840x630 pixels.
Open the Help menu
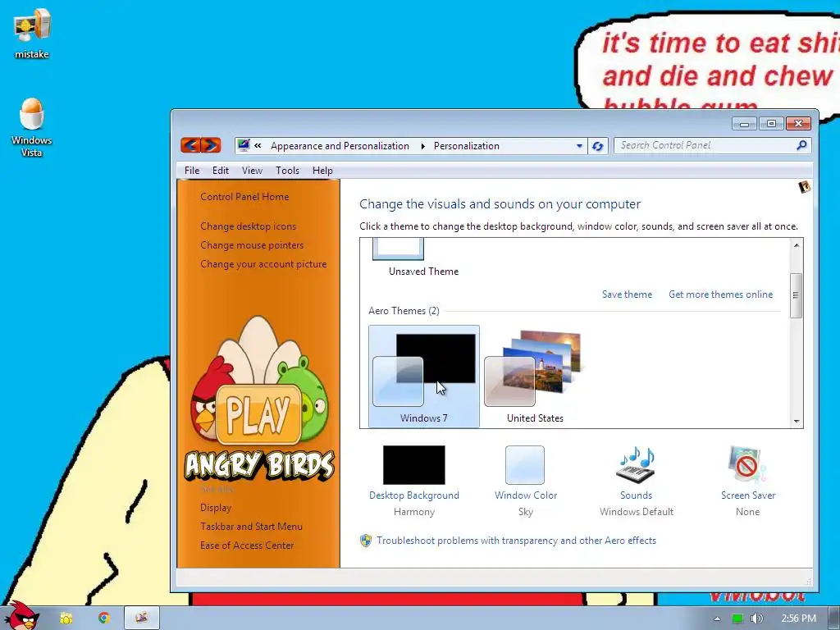tap(322, 171)
